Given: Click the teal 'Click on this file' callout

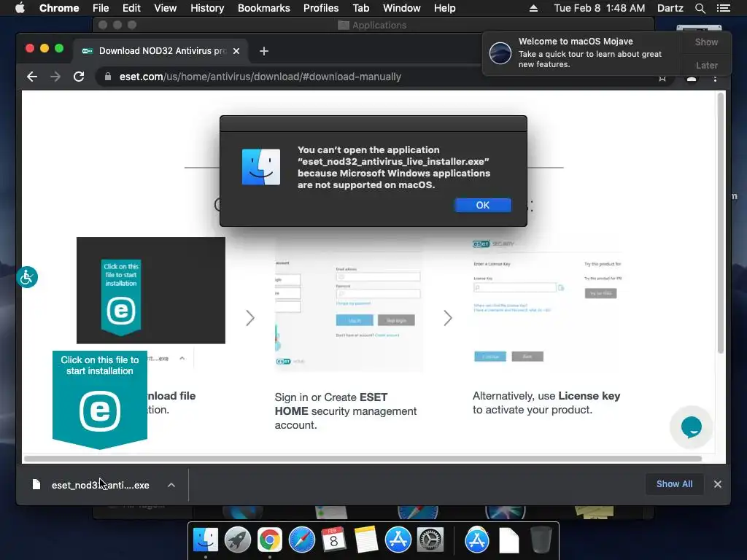Looking at the screenshot, I should [x=99, y=399].
